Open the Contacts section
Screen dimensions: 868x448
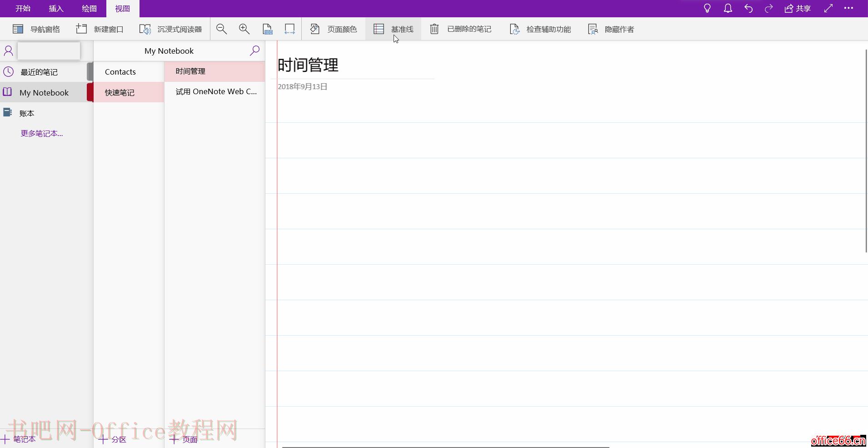pyautogui.click(x=129, y=72)
